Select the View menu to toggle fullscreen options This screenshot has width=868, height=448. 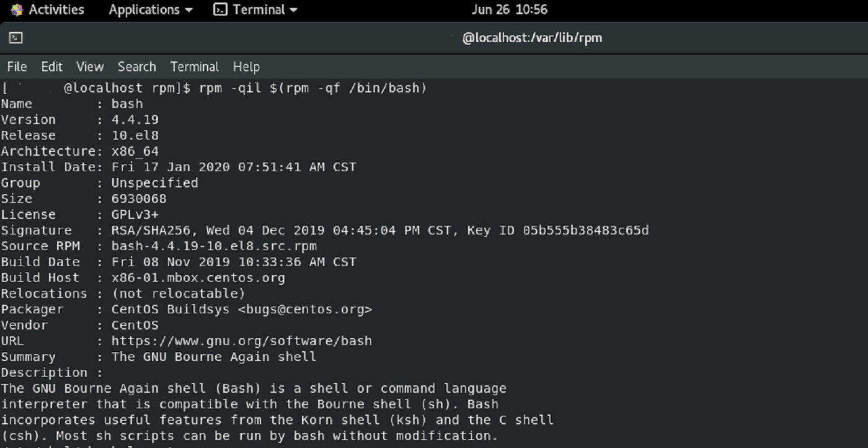coord(89,66)
